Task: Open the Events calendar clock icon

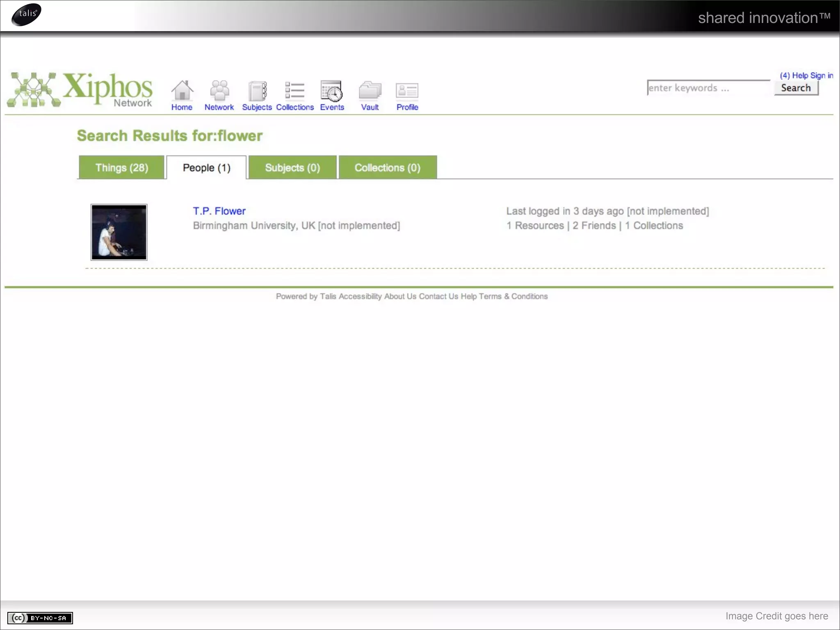Action: click(331, 91)
